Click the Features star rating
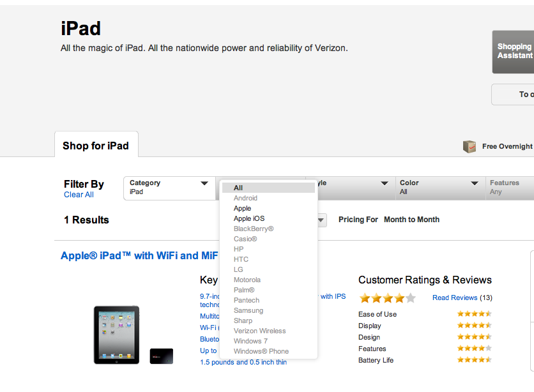The height and width of the screenshot is (392, 534). pyautogui.click(x=475, y=348)
